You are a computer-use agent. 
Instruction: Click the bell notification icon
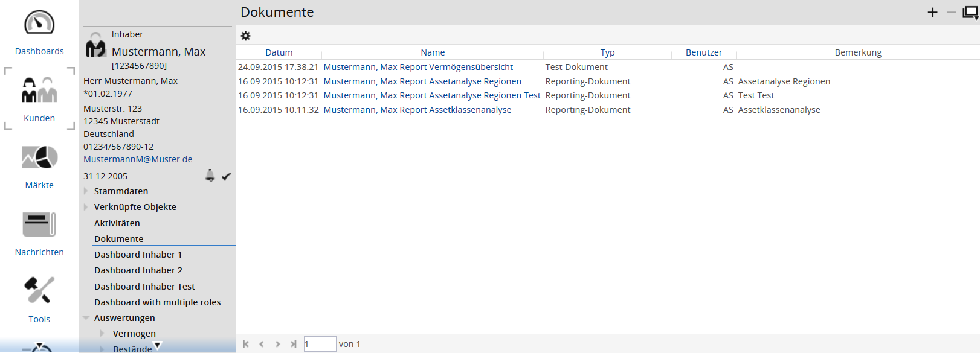tap(210, 176)
